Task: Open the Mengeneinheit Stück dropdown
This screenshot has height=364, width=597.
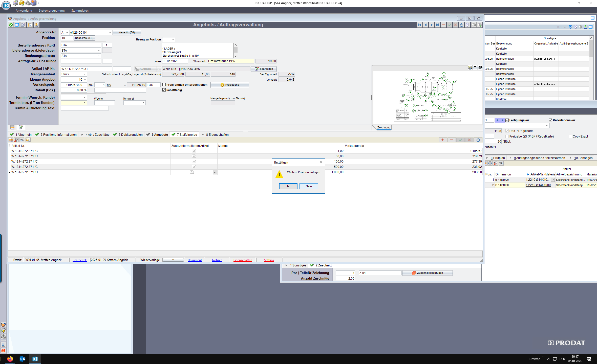Action: [x=84, y=74]
